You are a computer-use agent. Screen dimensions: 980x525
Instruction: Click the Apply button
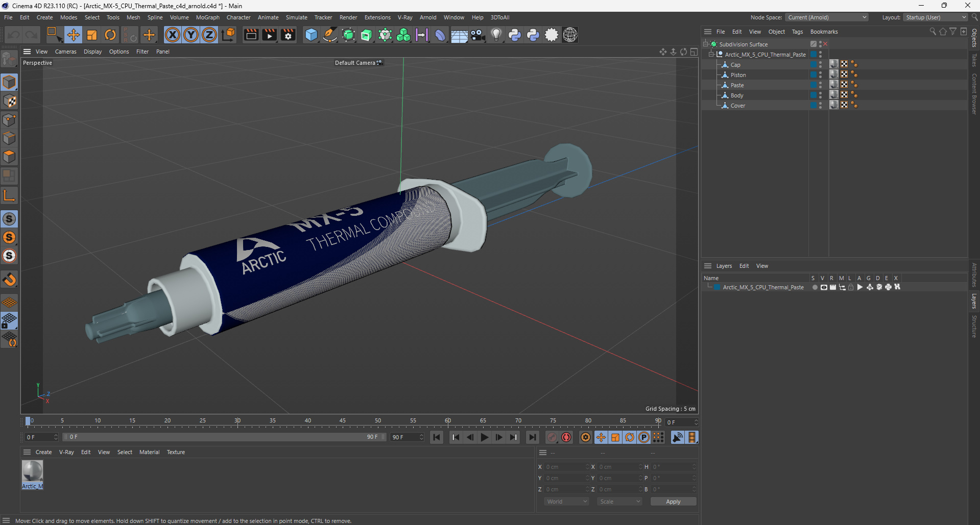(x=673, y=502)
